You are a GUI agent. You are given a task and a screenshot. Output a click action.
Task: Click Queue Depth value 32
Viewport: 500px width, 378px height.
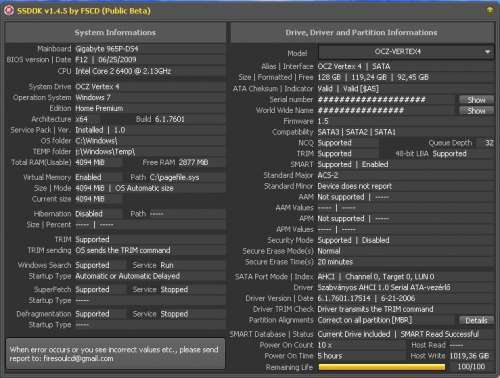pos(489,143)
